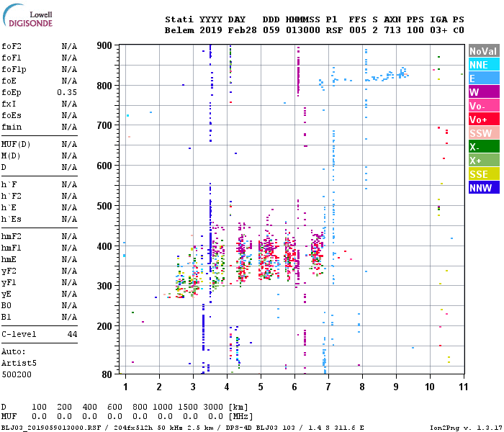Click the M(D) parameter label
The height and width of the screenshot is (432, 504).
pyautogui.click(x=11, y=156)
